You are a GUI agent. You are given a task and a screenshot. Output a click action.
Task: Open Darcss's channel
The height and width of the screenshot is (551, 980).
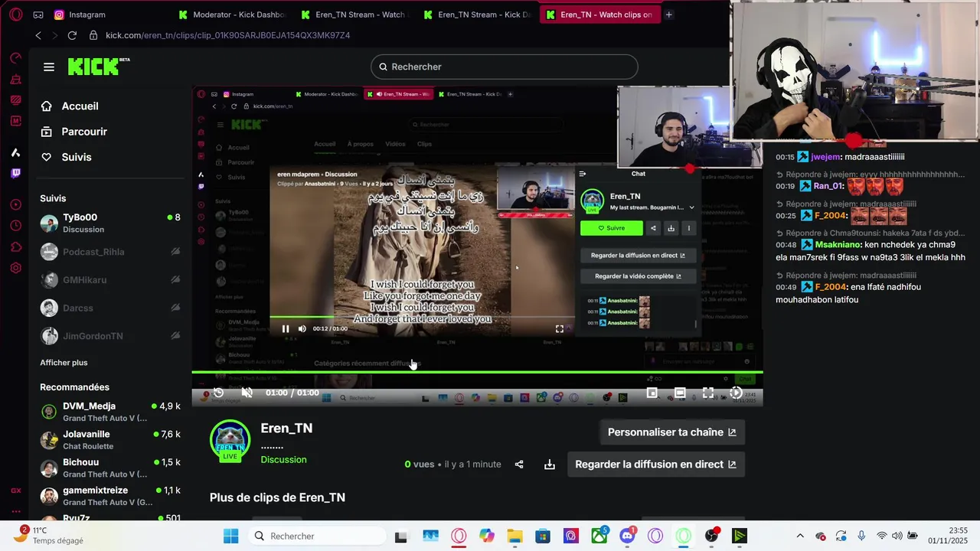click(110, 308)
